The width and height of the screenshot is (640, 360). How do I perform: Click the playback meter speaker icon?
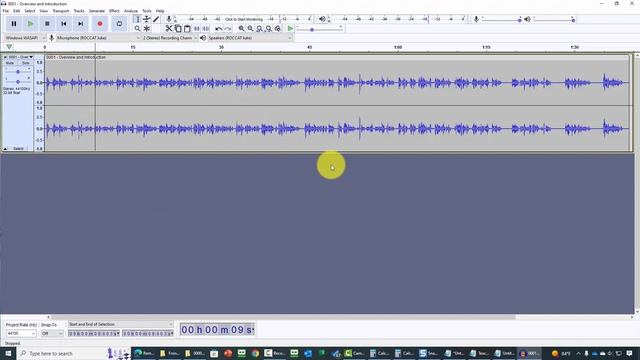322,19
